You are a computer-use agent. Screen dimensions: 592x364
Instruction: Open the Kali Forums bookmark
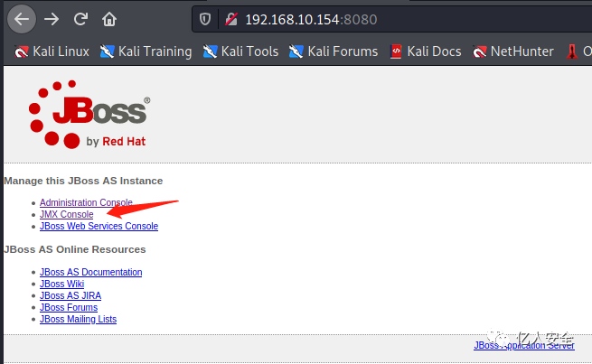(x=334, y=51)
